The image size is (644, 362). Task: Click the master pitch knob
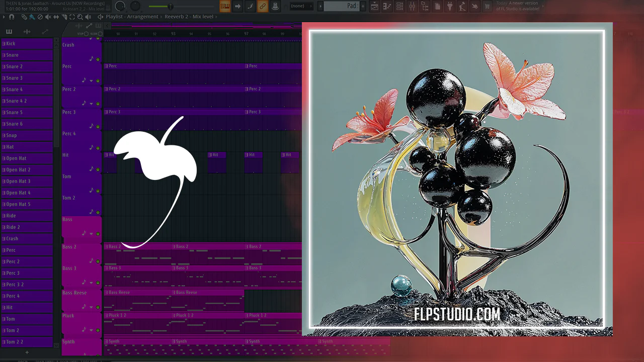click(136, 6)
